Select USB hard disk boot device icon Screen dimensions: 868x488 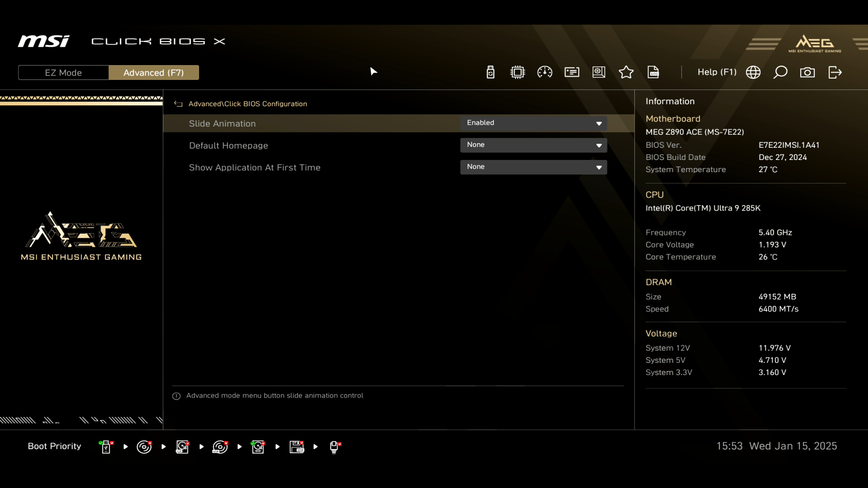[x=182, y=447]
